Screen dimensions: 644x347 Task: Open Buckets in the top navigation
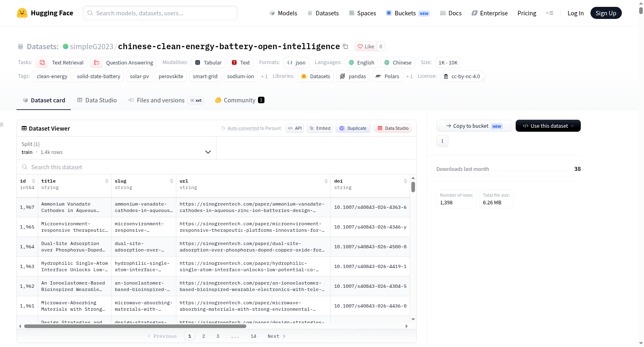(x=408, y=13)
